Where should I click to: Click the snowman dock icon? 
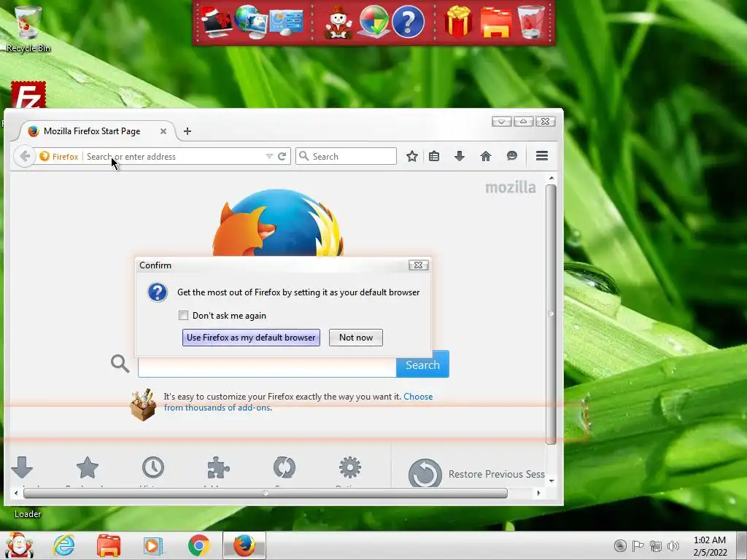click(338, 23)
